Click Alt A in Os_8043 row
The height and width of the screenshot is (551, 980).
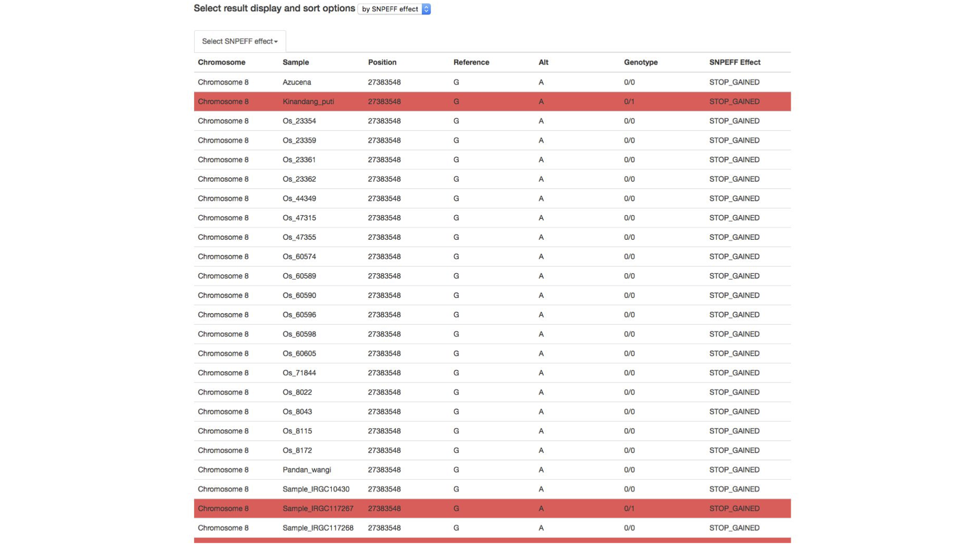point(541,412)
